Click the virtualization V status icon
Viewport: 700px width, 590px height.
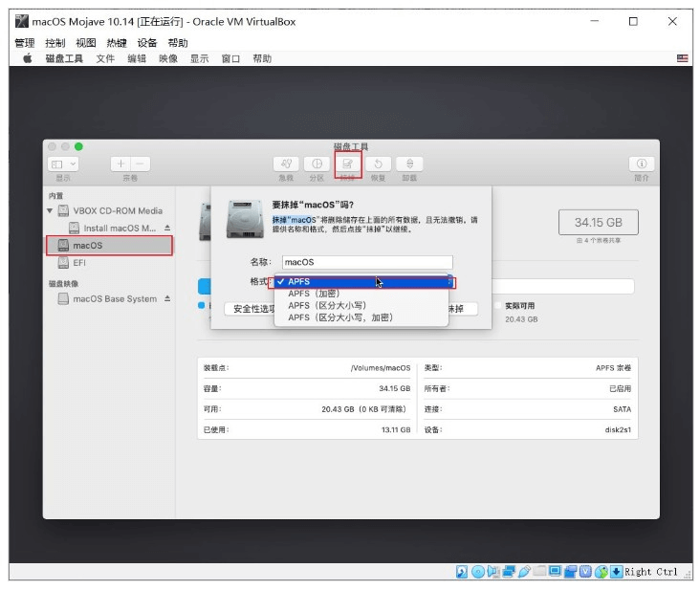585,572
